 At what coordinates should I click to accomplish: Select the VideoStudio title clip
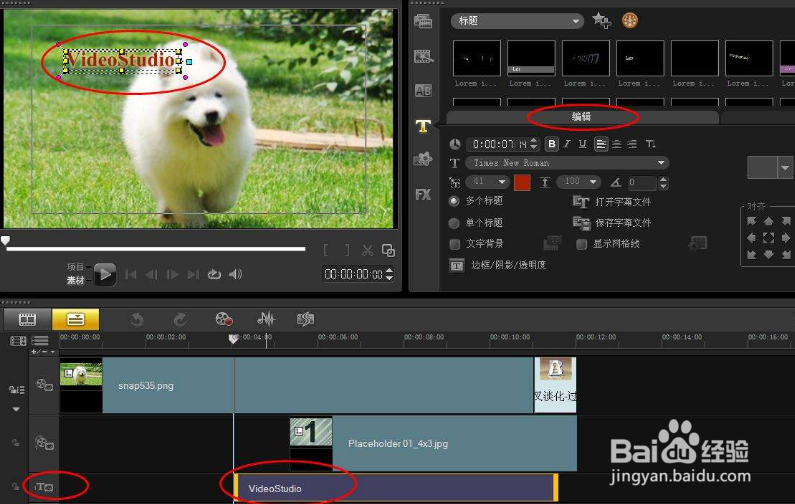(396, 488)
